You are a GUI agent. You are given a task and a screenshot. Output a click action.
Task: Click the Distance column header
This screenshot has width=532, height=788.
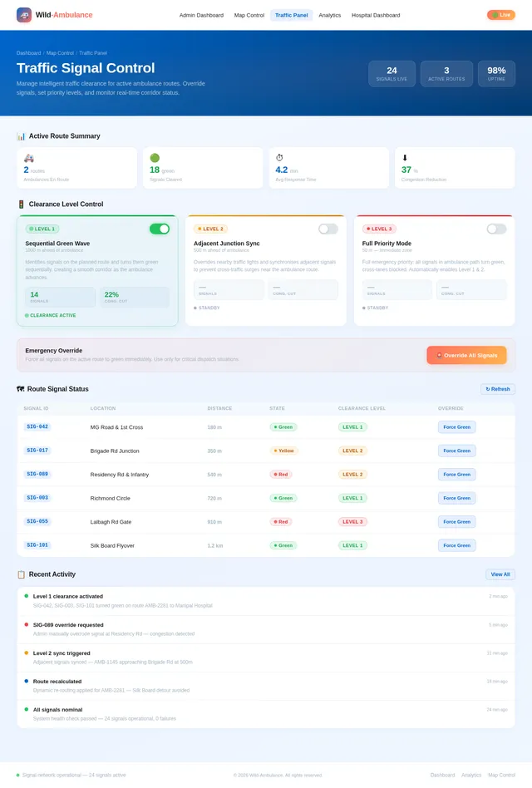pos(219,409)
